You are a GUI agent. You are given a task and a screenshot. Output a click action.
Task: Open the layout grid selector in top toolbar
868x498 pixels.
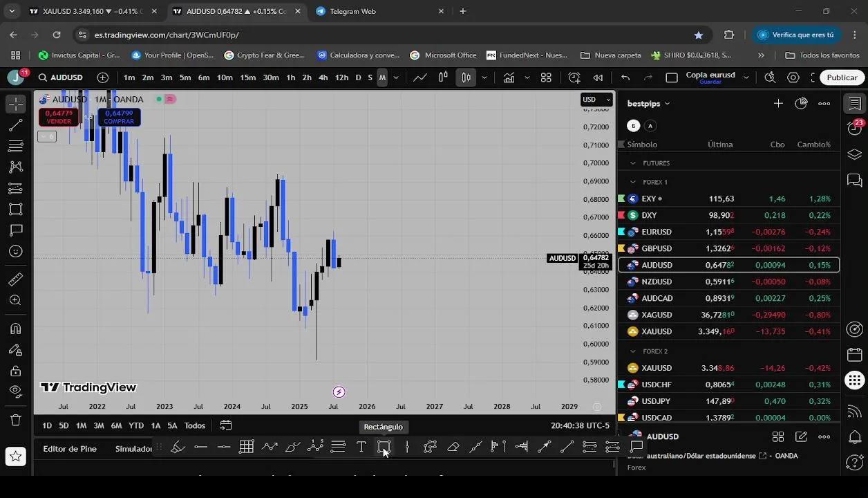(x=546, y=77)
